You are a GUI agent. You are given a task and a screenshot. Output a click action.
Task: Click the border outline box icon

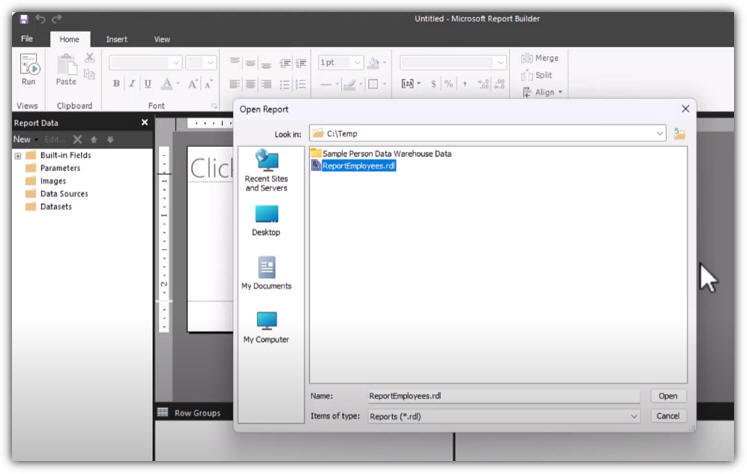[x=374, y=84]
